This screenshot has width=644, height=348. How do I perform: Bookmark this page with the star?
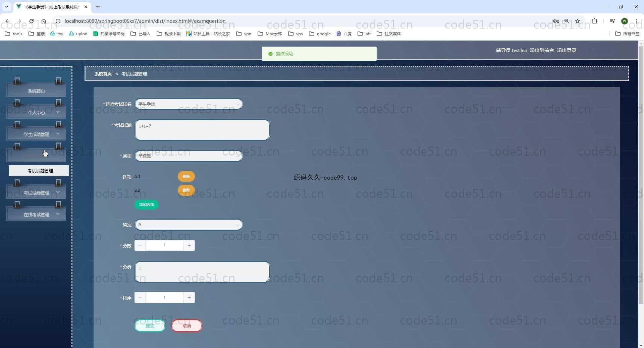coord(578,21)
